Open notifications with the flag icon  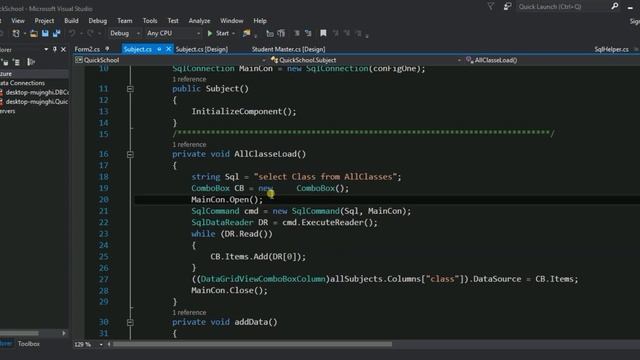pos(491,7)
